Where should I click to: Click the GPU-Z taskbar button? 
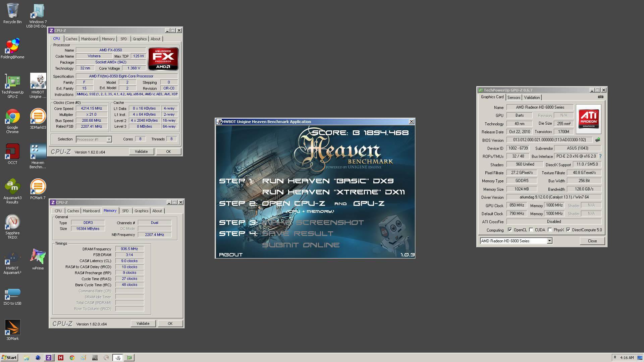[x=129, y=358]
